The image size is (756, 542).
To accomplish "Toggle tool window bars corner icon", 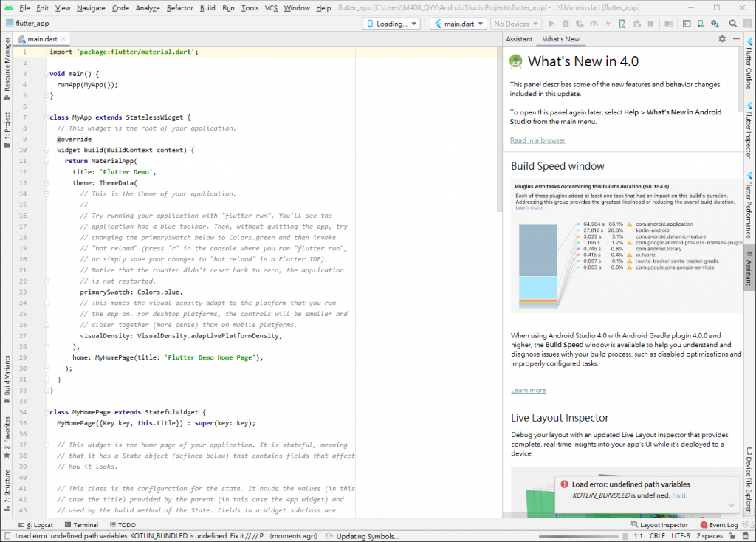I will pos(6,536).
